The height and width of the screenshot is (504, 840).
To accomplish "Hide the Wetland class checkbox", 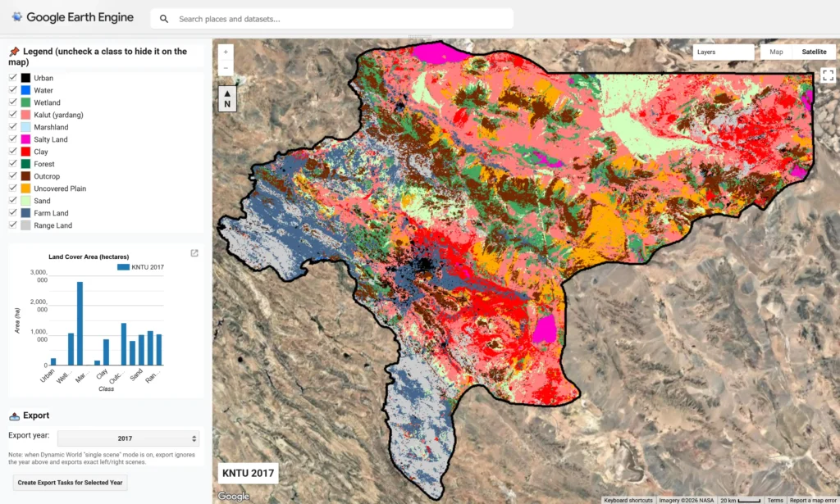I will coord(13,102).
